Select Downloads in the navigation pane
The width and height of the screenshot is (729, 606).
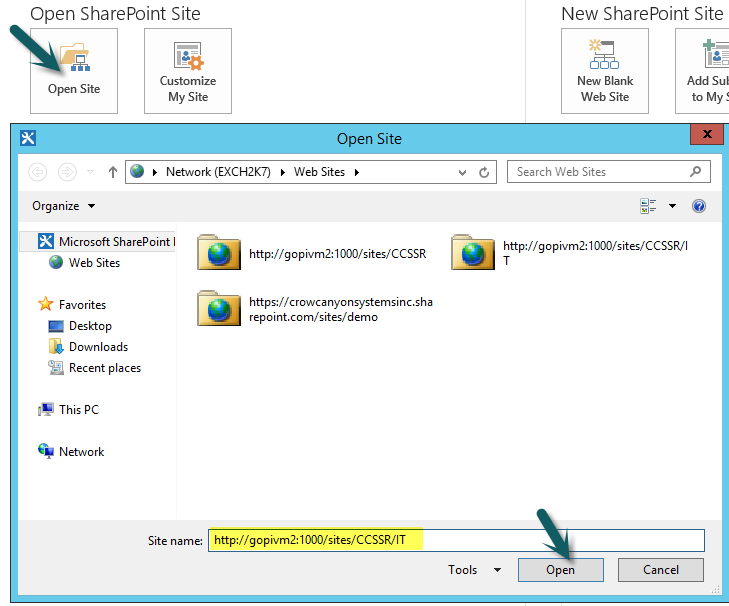[98, 347]
